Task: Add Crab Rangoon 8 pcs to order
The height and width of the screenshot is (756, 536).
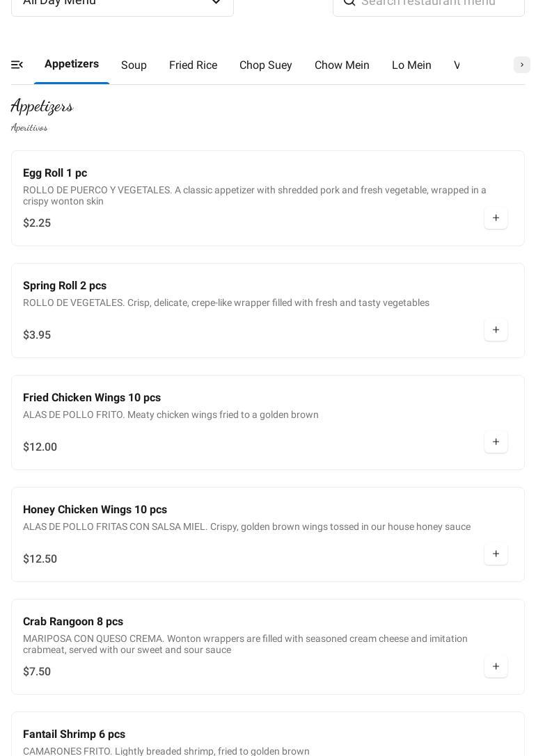Action: click(x=496, y=667)
